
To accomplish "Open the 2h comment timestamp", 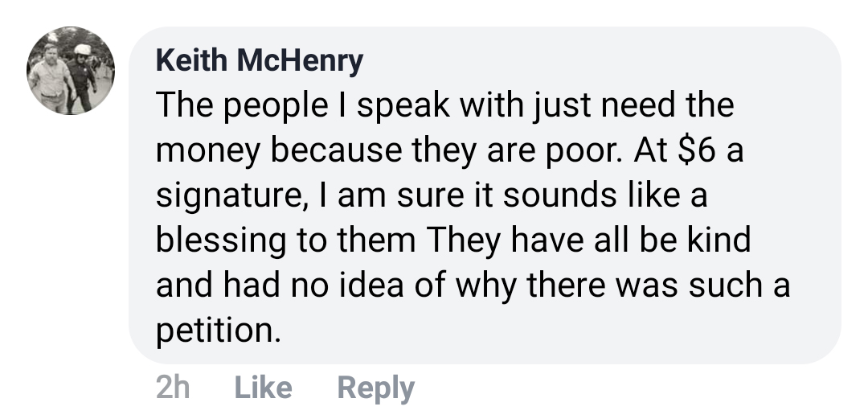I will coord(173,388).
